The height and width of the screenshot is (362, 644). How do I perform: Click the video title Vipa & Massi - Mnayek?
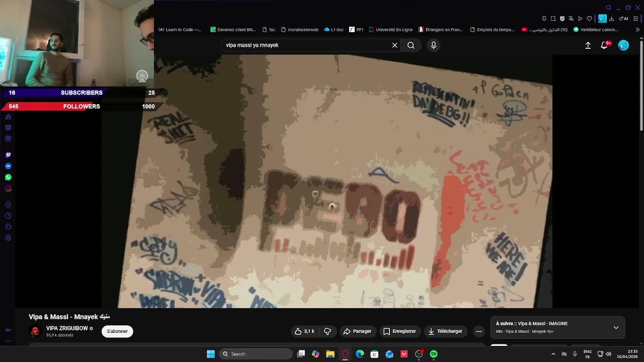pyautogui.click(x=69, y=317)
